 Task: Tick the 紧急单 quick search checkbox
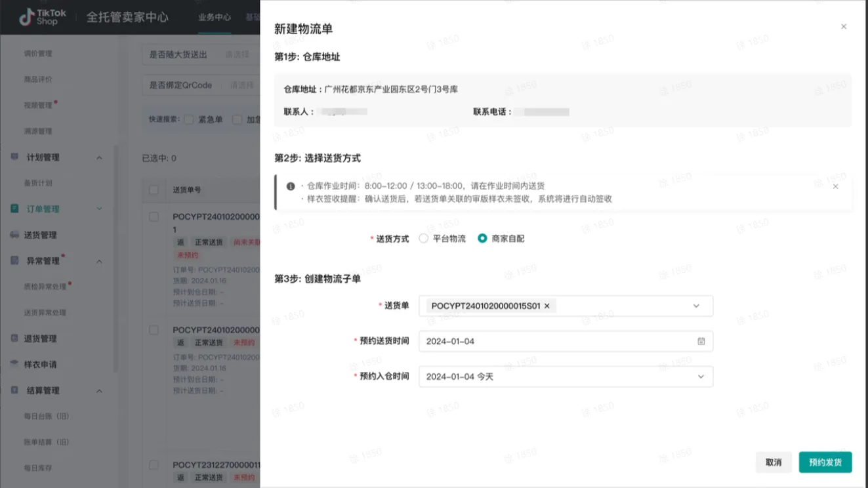click(188, 119)
